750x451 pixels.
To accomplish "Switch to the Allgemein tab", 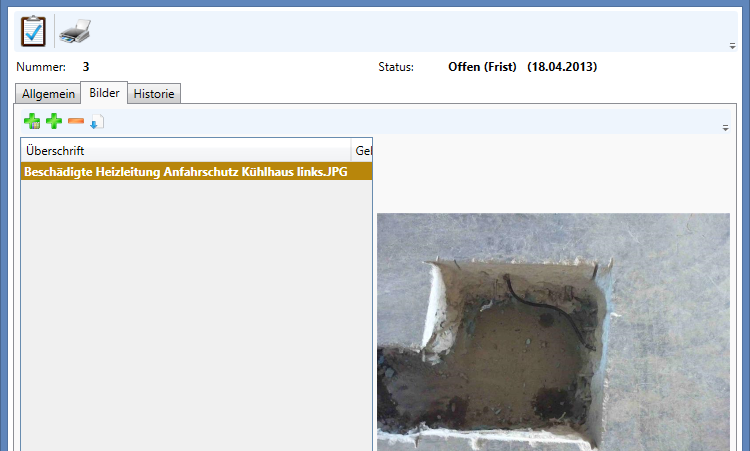I will [48, 94].
